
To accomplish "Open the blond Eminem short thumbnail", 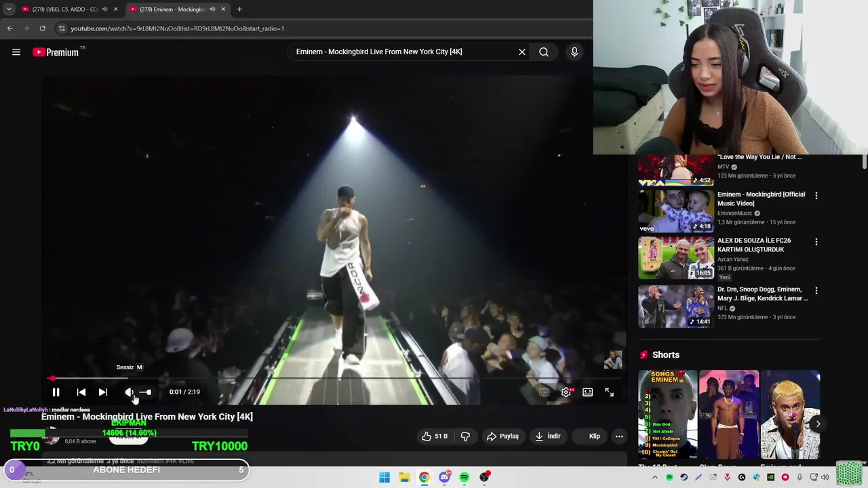I will tap(790, 414).
